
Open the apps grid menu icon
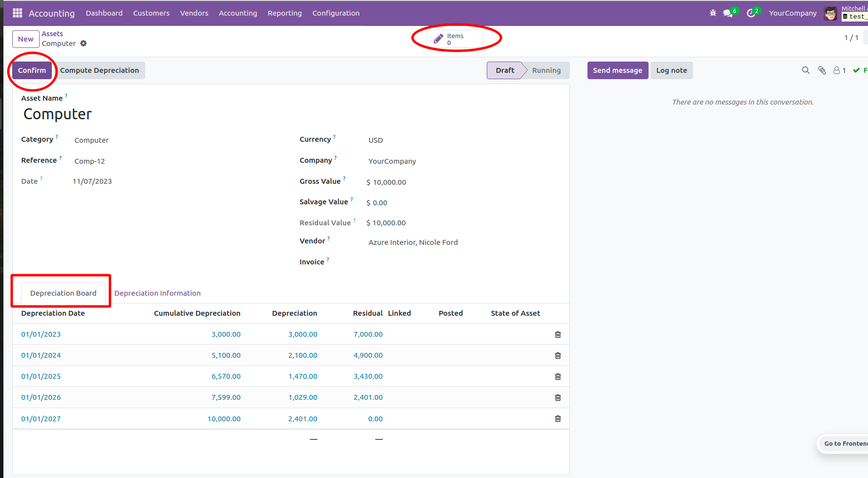coord(18,13)
